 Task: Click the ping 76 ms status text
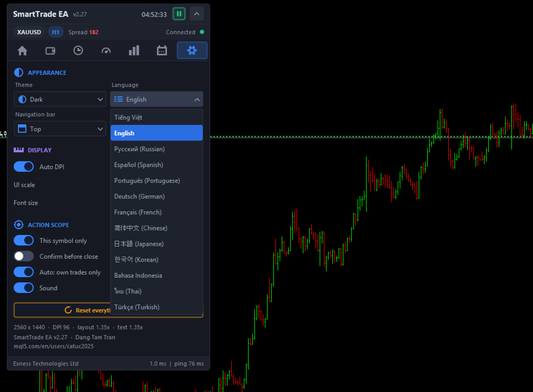(189, 364)
